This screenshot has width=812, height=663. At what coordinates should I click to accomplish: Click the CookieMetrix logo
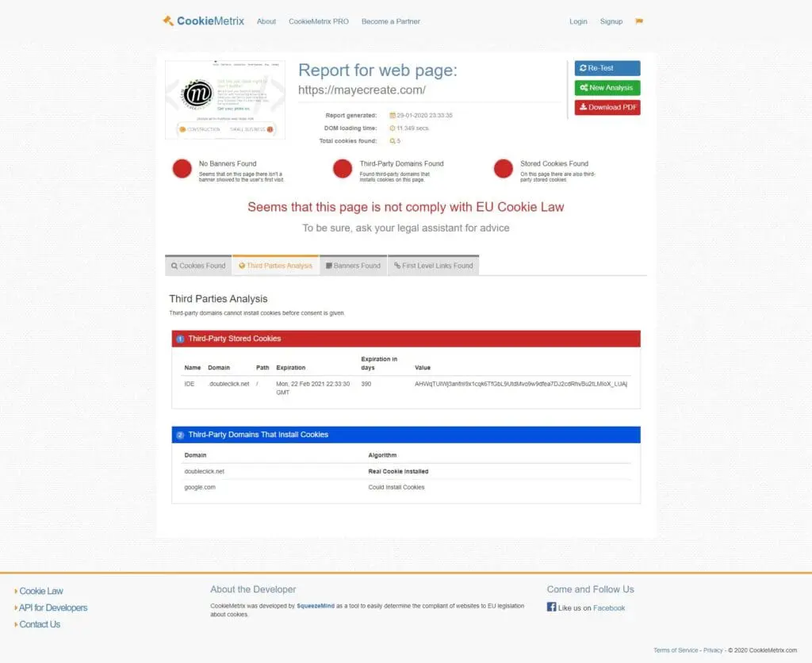pyautogui.click(x=204, y=21)
